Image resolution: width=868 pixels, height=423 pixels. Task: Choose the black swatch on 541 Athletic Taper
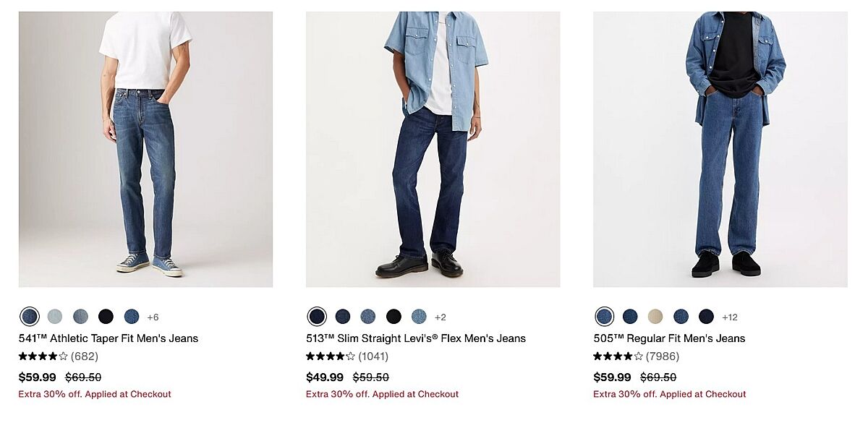click(x=106, y=317)
